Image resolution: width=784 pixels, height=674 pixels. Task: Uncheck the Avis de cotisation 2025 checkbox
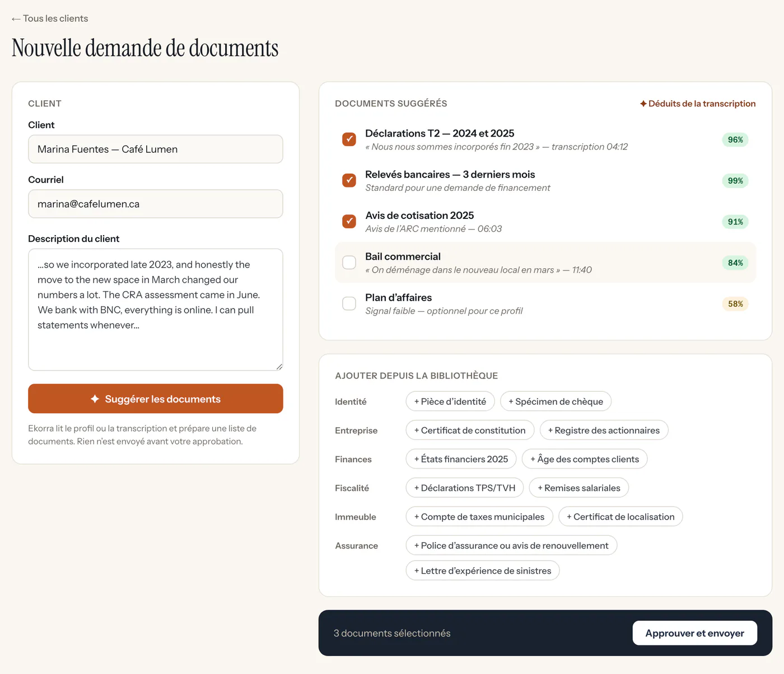click(349, 221)
